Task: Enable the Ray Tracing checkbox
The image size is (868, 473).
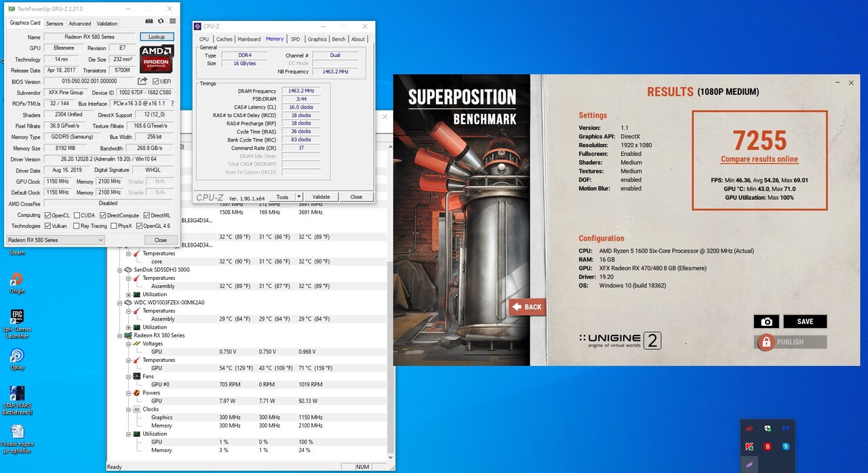Action: 76,226
